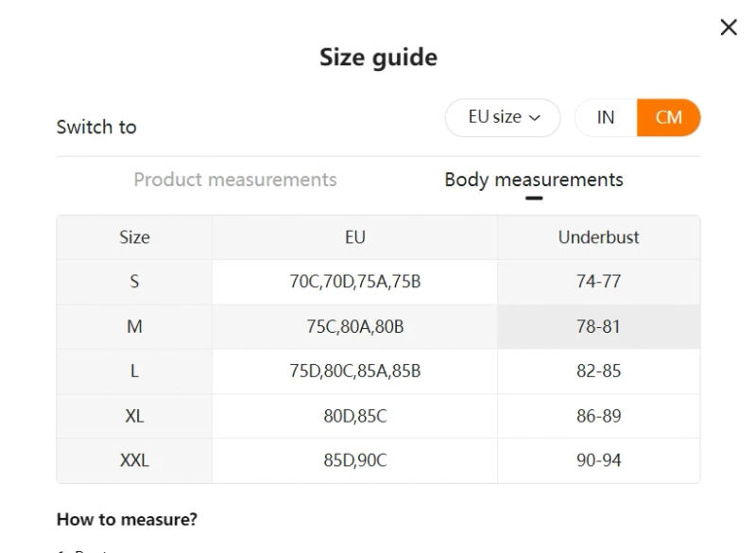Click the Size column header
Screen dimensions: 756x553
pos(134,237)
